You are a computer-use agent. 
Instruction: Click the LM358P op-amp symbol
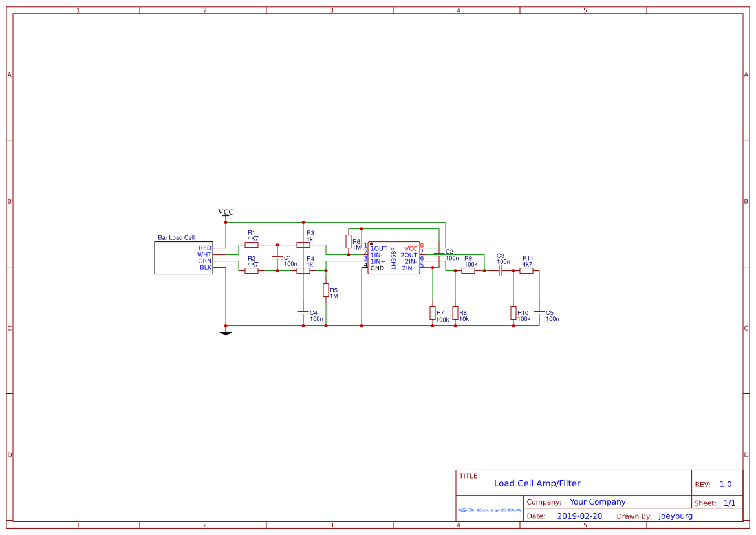click(x=393, y=257)
